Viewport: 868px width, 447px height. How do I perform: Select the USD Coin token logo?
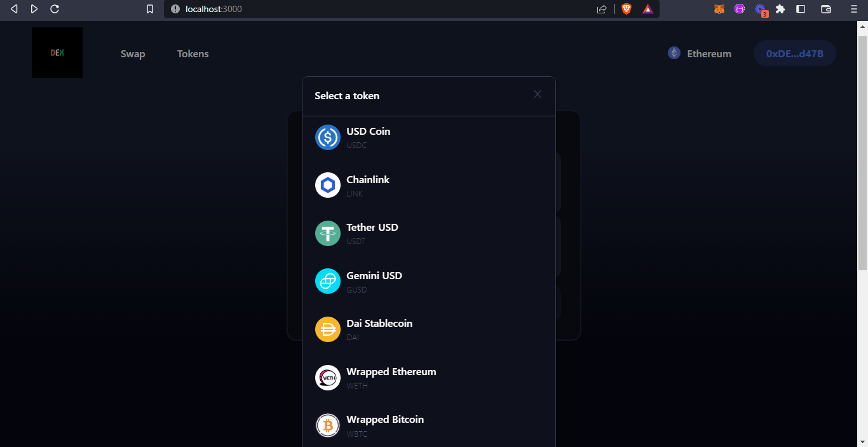pos(327,137)
